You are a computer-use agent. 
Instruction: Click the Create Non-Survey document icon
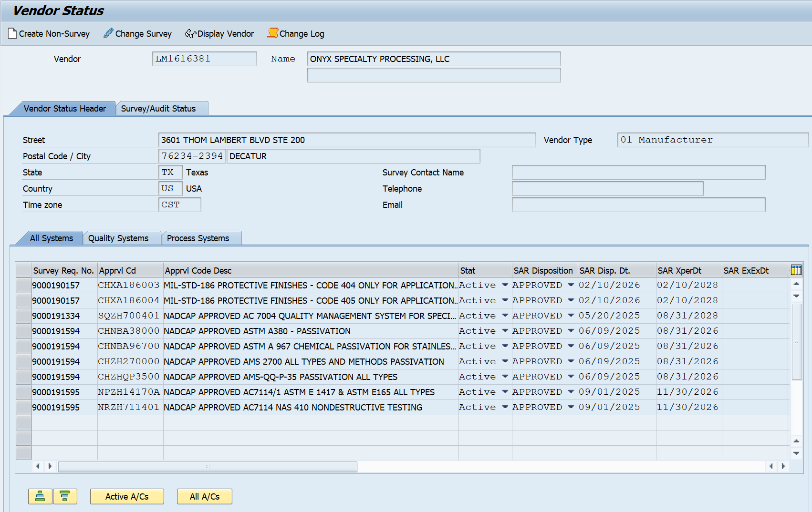(12, 33)
